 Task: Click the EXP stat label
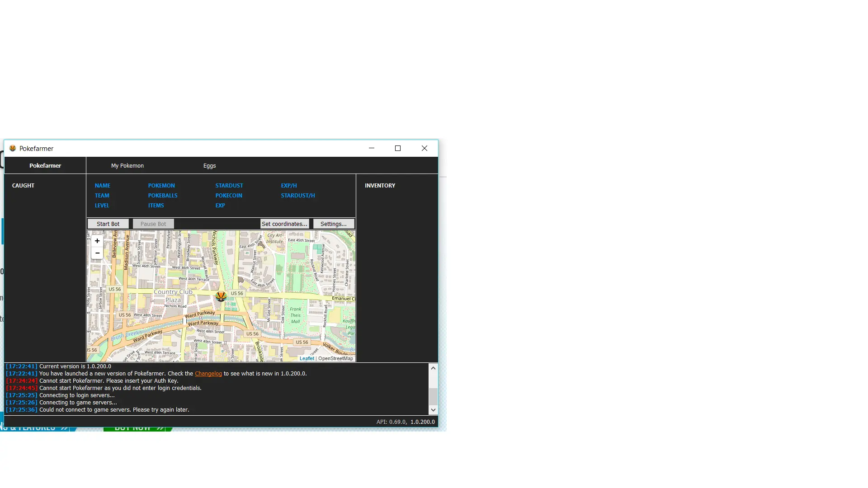(x=220, y=206)
